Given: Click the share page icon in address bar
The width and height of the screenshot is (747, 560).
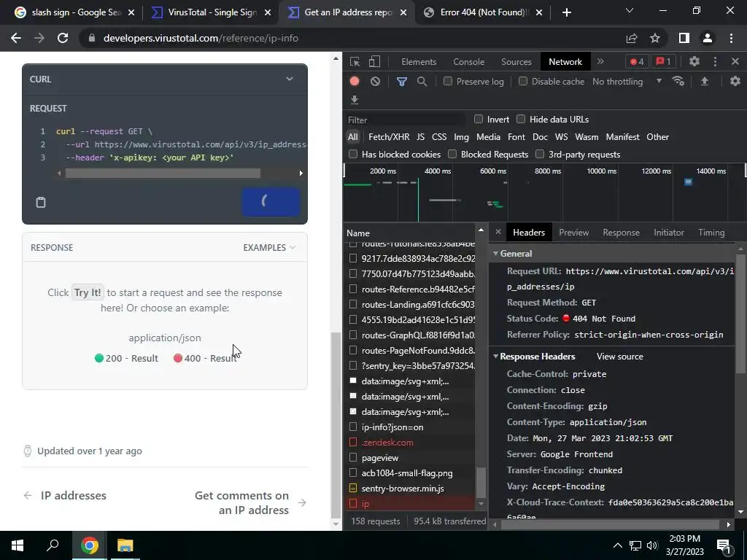Looking at the screenshot, I should [x=632, y=38].
